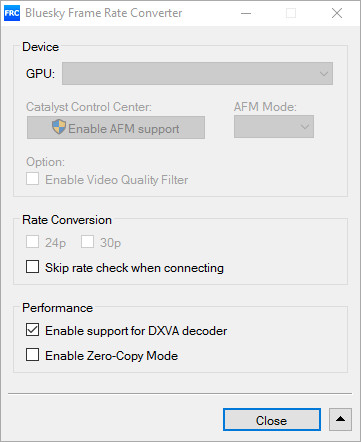Check the 24p rate conversion box
This screenshot has height=442, width=361.
[x=32, y=242]
